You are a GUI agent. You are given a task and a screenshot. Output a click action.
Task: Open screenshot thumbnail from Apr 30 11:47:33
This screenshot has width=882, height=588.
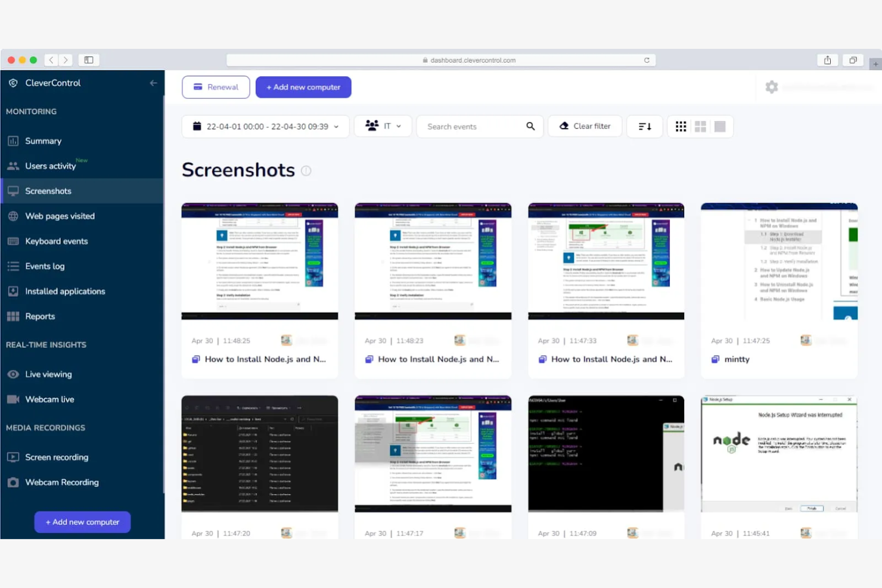(606, 262)
